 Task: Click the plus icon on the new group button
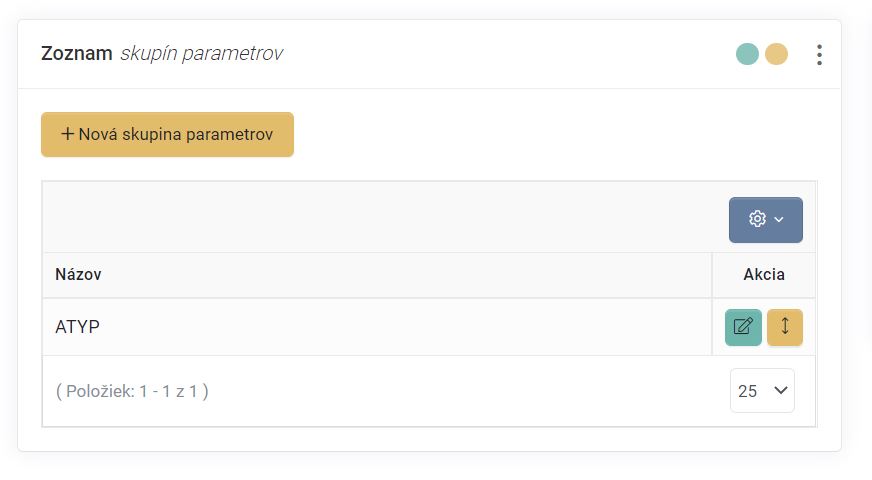pos(68,134)
